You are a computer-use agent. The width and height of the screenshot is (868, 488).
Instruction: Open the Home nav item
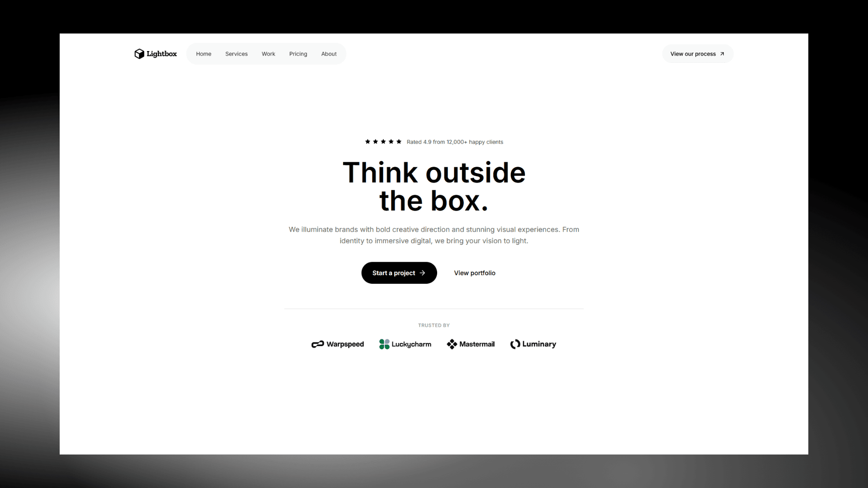point(203,54)
